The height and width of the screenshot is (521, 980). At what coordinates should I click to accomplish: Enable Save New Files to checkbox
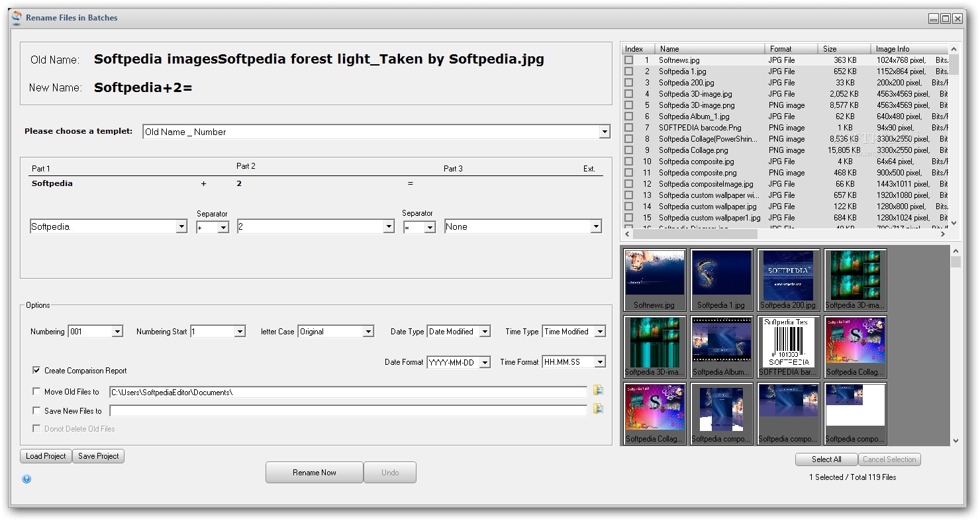(x=36, y=410)
